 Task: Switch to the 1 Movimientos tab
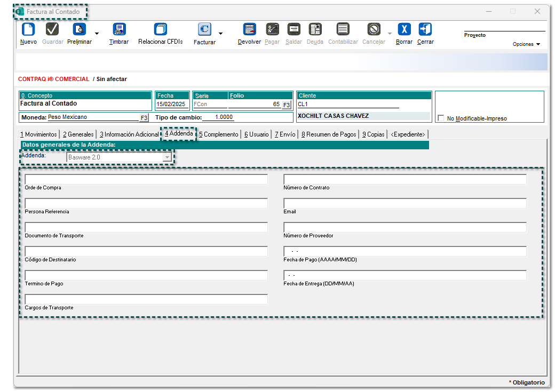(38, 134)
